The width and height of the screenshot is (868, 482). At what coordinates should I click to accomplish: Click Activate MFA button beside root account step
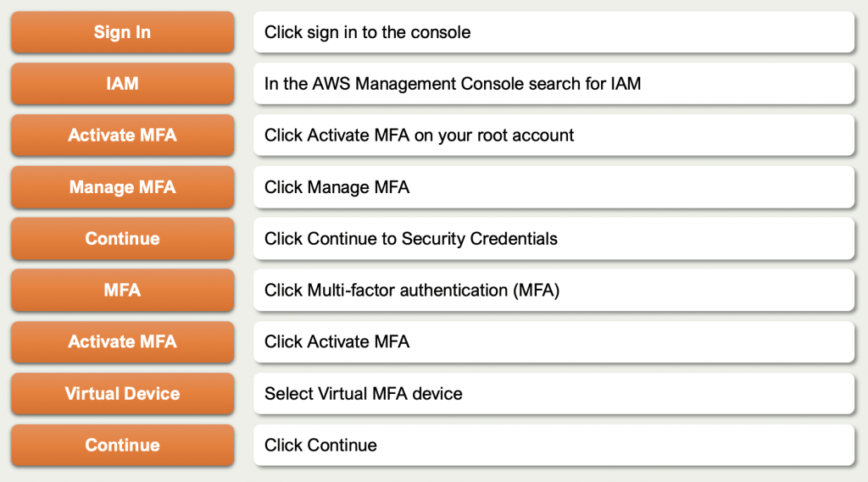click(122, 136)
